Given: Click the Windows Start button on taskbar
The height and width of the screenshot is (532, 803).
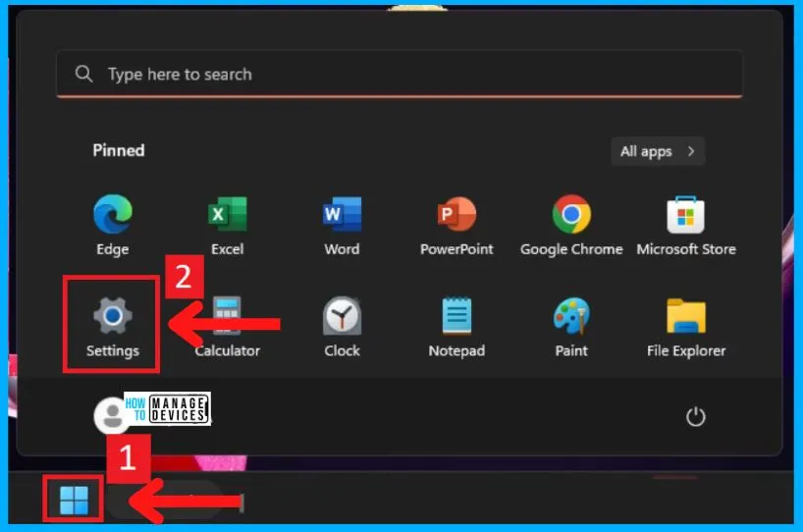Looking at the screenshot, I should 74,500.
